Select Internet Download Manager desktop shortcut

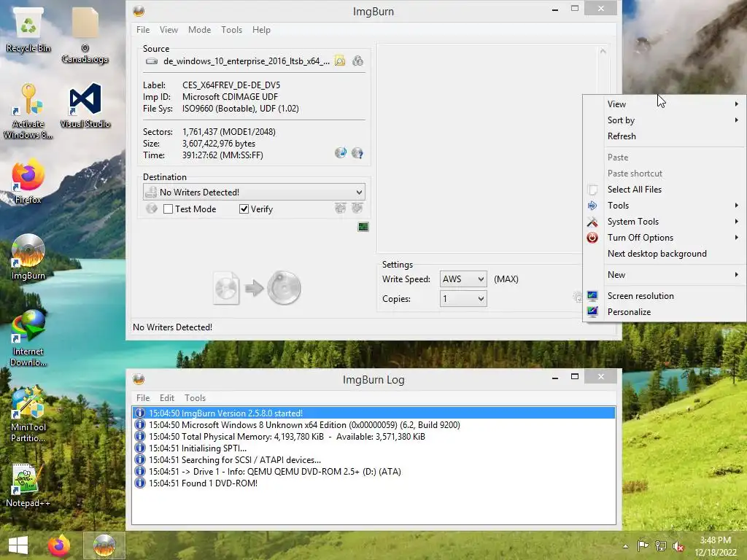point(28,338)
